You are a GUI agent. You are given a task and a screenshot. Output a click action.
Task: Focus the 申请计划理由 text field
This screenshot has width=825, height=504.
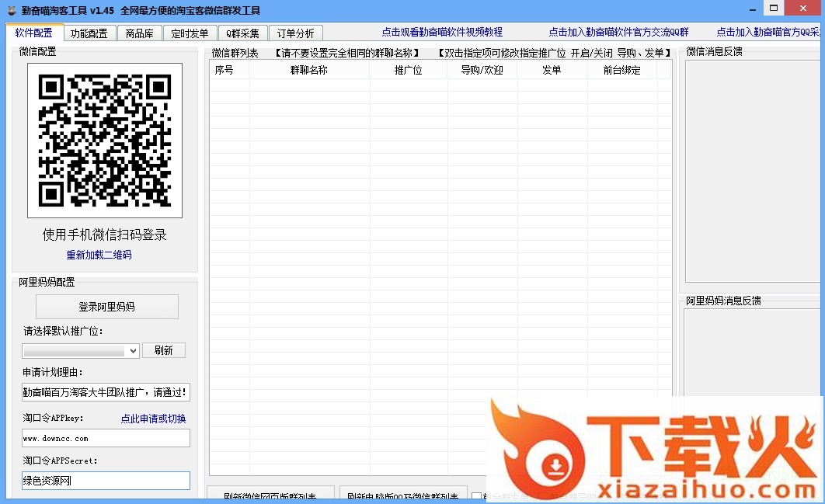pyautogui.click(x=106, y=392)
